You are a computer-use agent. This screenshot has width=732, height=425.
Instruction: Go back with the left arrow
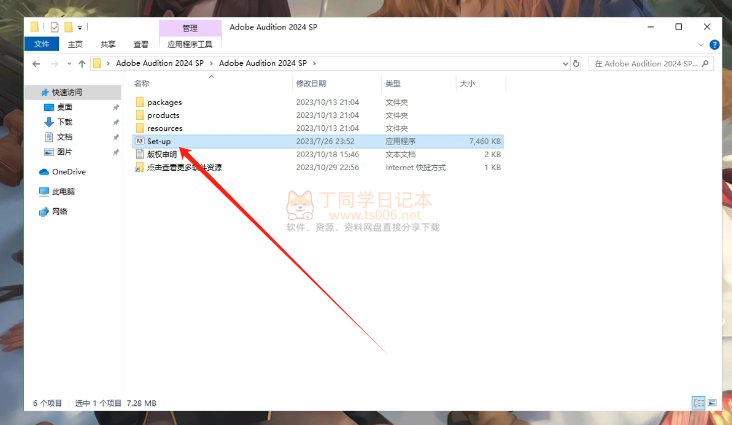coord(36,64)
